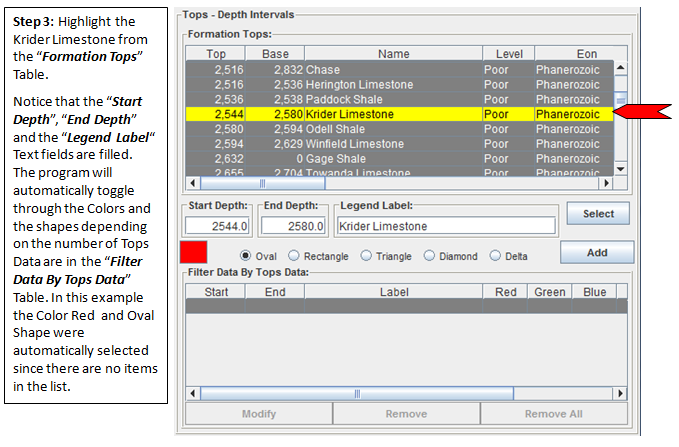The height and width of the screenshot is (447, 679).
Task: Pick the Triangle shape radio button
Action: click(x=366, y=256)
